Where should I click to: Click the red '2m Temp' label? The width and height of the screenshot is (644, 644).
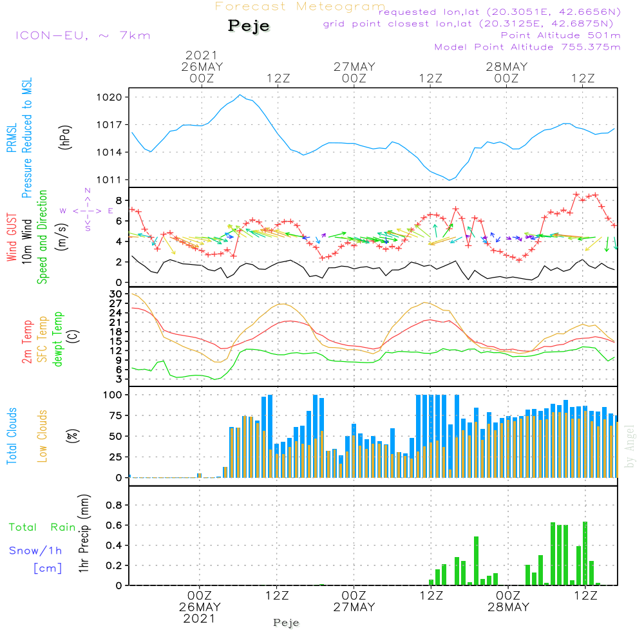26,342
